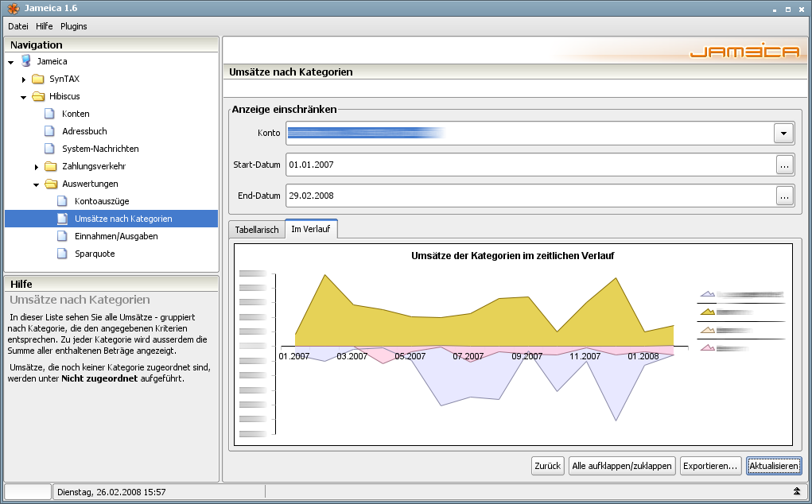Screen dimensions: 812x504
Task: Select Kontoauszüge in the navigation tree
Action: click(x=102, y=201)
